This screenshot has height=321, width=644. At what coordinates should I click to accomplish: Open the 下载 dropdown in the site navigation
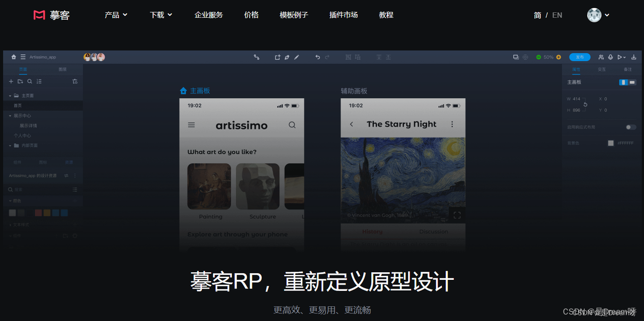pyautogui.click(x=161, y=15)
